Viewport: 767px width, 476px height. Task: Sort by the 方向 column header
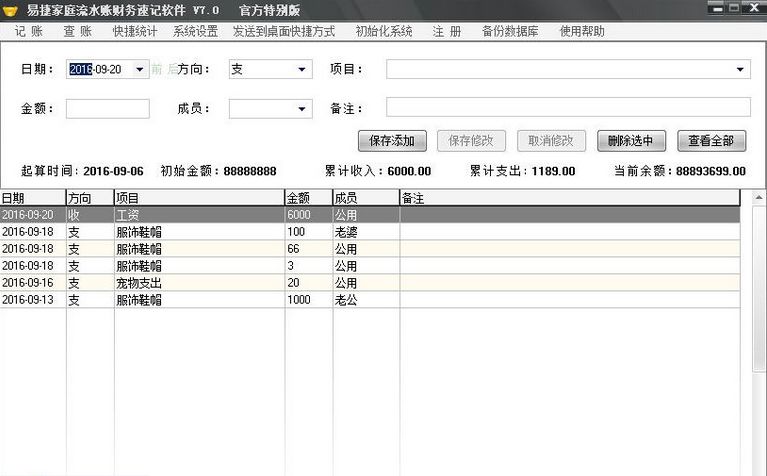point(90,198)
